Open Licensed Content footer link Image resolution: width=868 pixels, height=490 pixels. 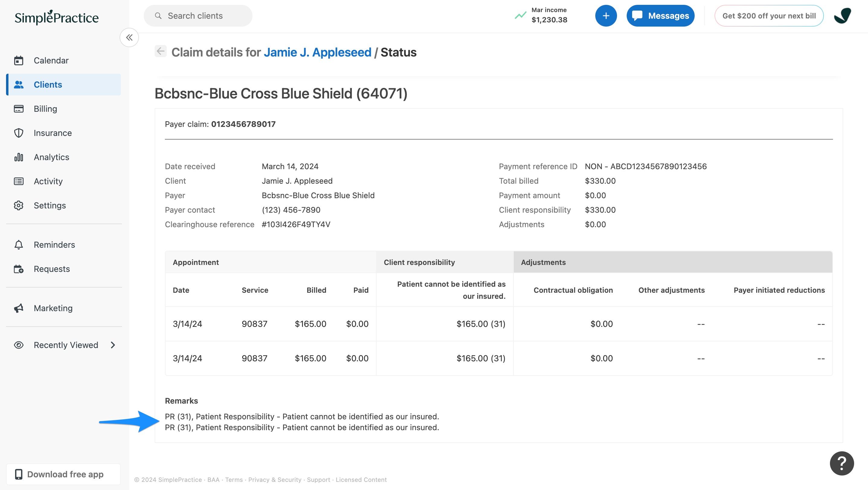point(361,479)
